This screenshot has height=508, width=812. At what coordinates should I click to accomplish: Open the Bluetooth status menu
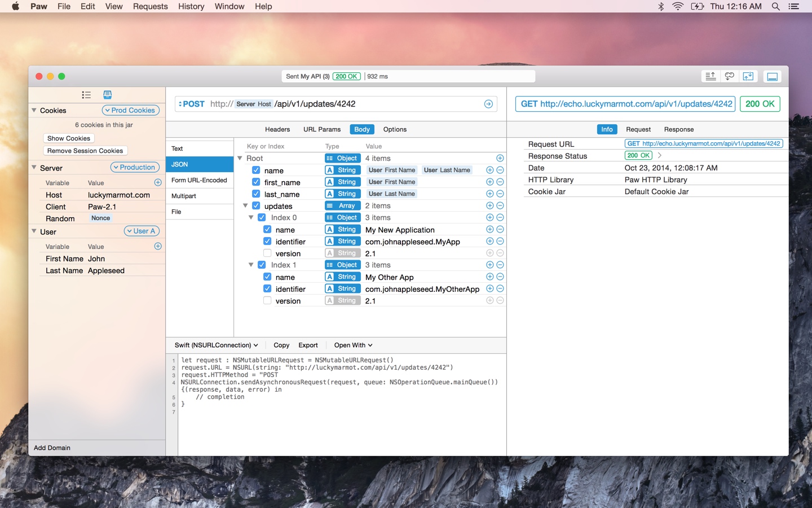(661, 6)
